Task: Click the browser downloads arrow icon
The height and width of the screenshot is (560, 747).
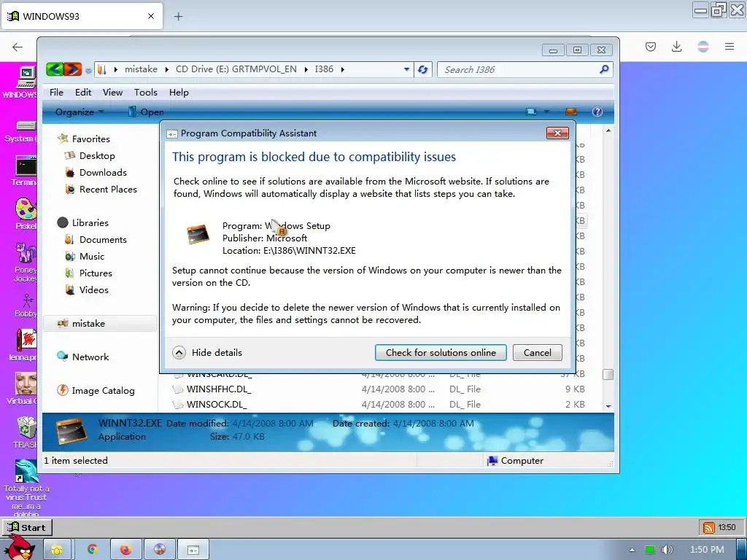Action: 676,47
